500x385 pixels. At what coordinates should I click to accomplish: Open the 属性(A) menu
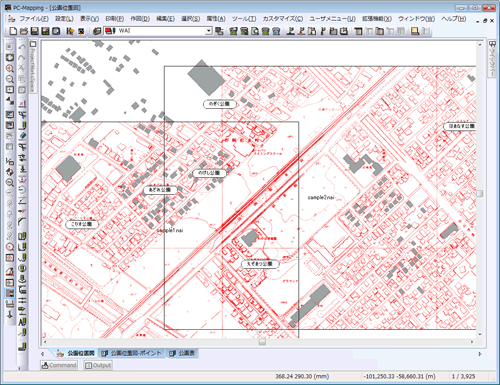pos(216,19)
